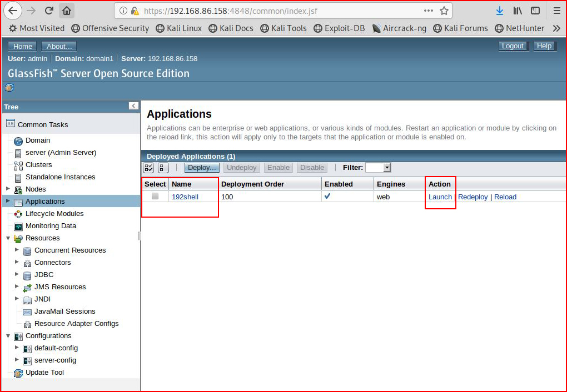The height and width of the screenshot is (392, 567).
Task: Show more bookmarks with the chevron overflow
Action: tap(556, 28)
